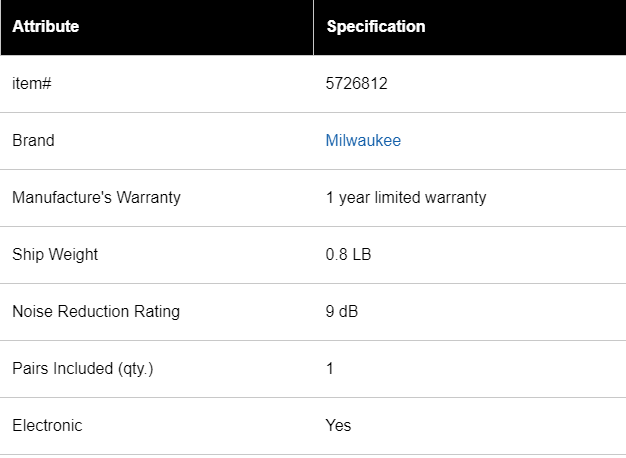Screen dimensions: 626x458
Task: Click the Noise Reduction Rating label
Action: click(x=96, y=312)
